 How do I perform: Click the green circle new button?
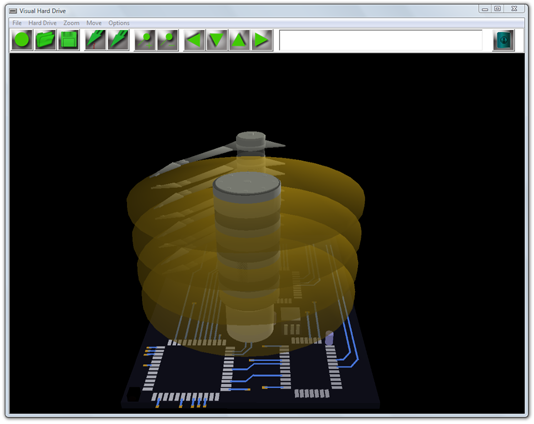pyautogui.click(x=22, y=40)
